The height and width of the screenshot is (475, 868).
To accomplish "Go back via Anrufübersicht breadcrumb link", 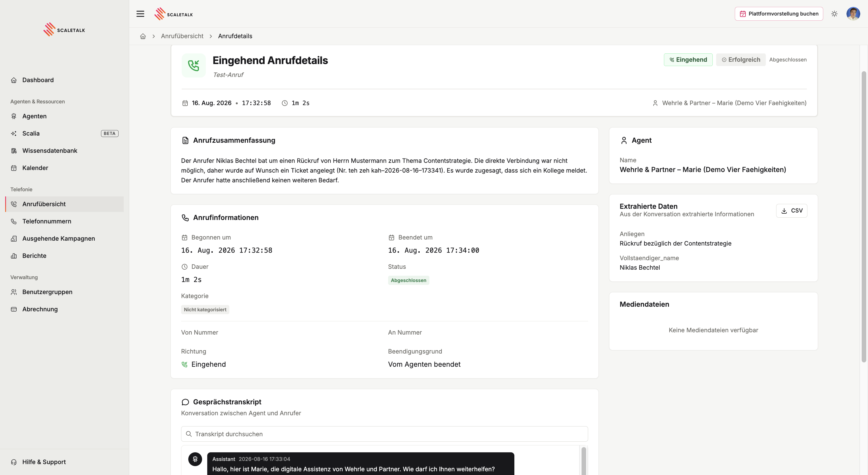I will point(182,36).
